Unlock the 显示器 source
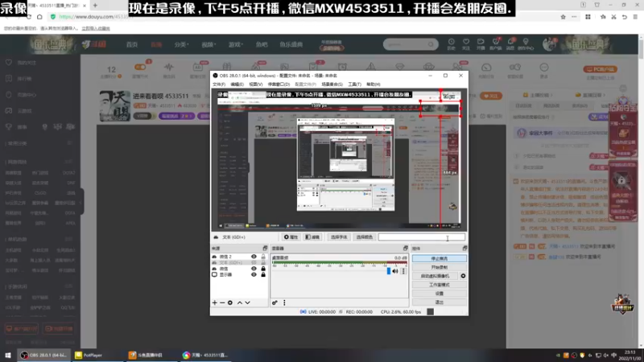The height and width of the screenshot is (362, 644). [263, 274]
